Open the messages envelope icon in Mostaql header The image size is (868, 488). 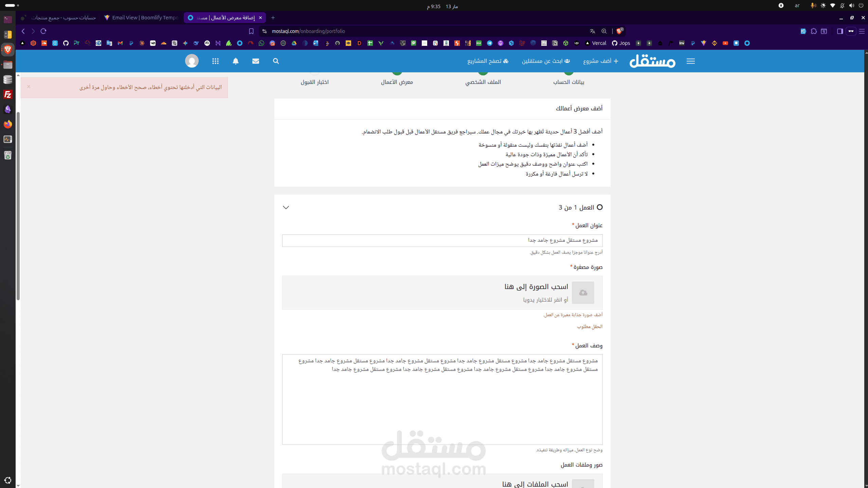coord(256,61)
